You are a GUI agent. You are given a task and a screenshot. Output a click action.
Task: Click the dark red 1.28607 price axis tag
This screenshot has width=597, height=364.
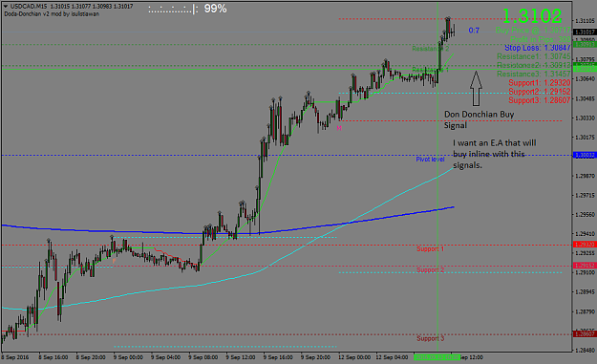(x=585, y=334)
